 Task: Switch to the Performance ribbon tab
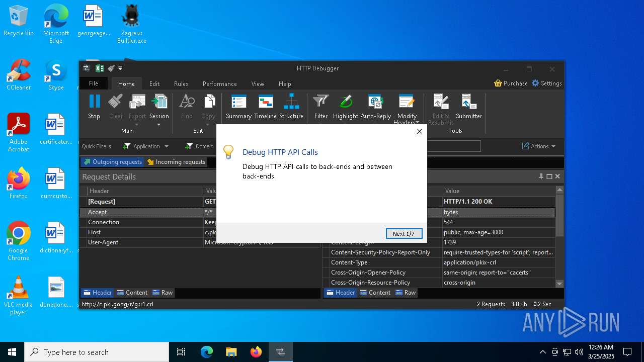[220, 84]
